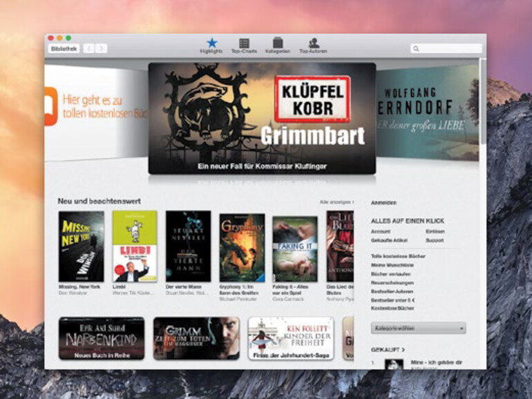The width and height of the screenshot is (532, 399).
Task: Open Missing. New York book cover
Action: (x=81, y=246)
